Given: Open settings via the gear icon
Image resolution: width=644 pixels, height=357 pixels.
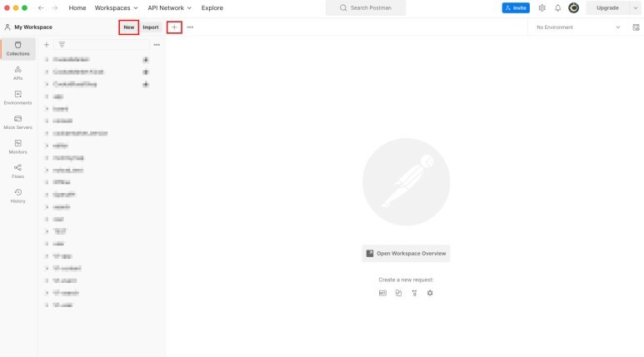Looking at the screenshot, I should 542,7.
